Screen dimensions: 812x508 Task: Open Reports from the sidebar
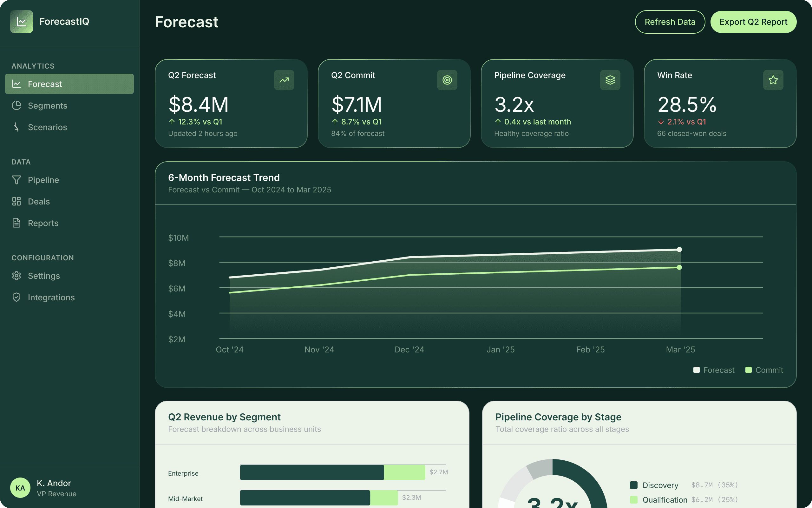click(69, 223)
